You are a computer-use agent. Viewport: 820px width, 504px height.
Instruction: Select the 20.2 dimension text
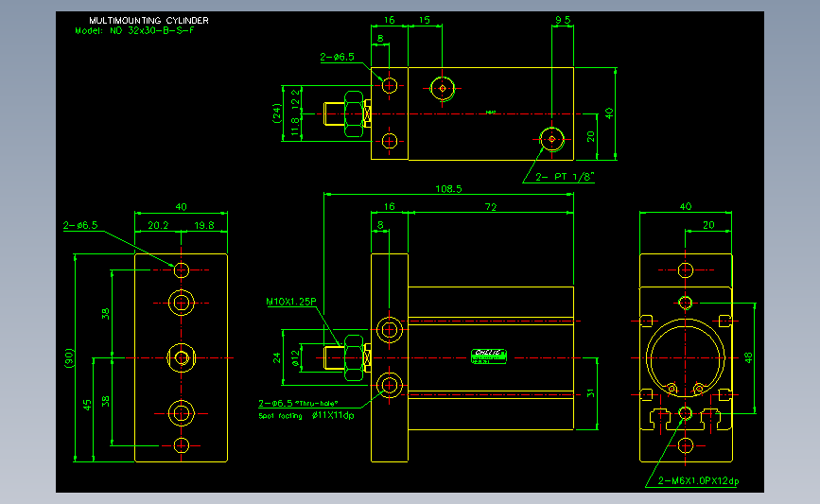[158, 225]
